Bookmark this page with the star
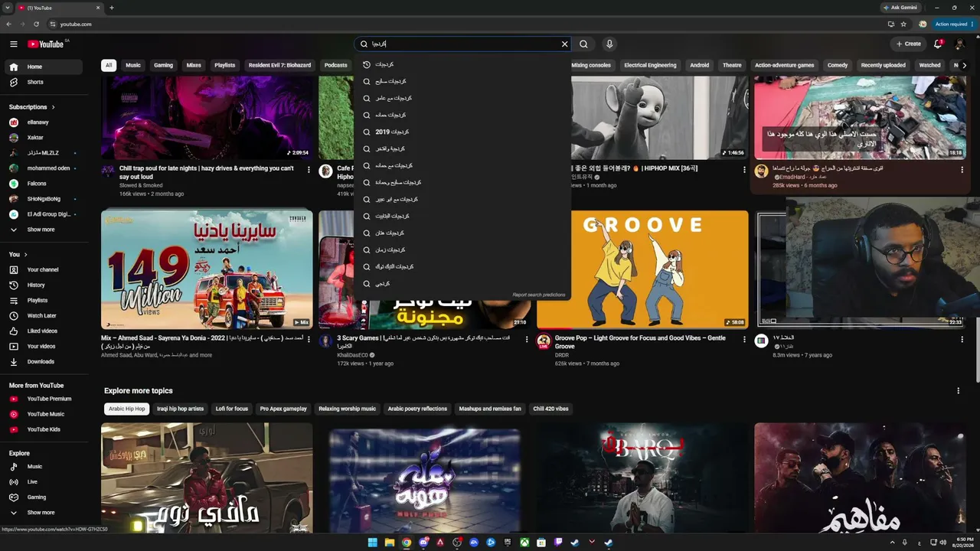The image size is (980, 551). pos(903,24)
